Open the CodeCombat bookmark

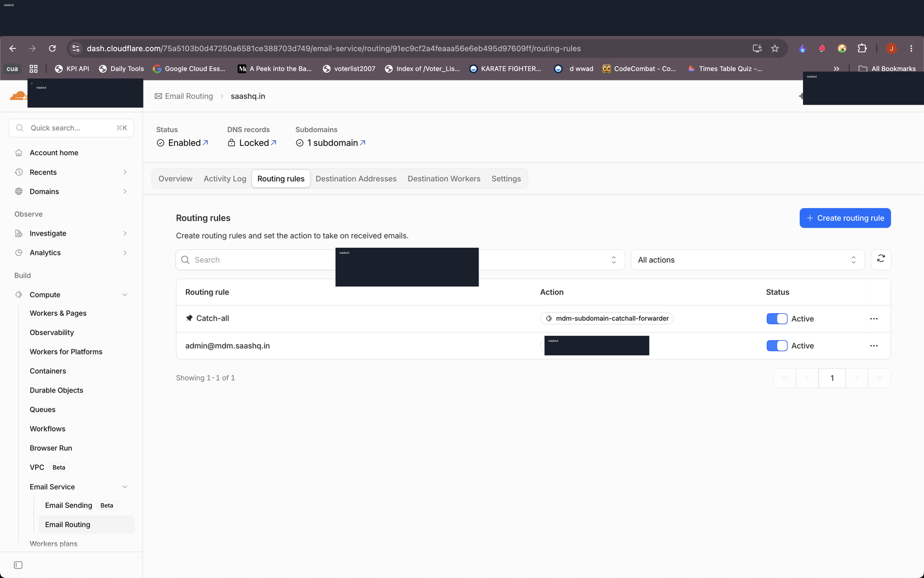639,69
